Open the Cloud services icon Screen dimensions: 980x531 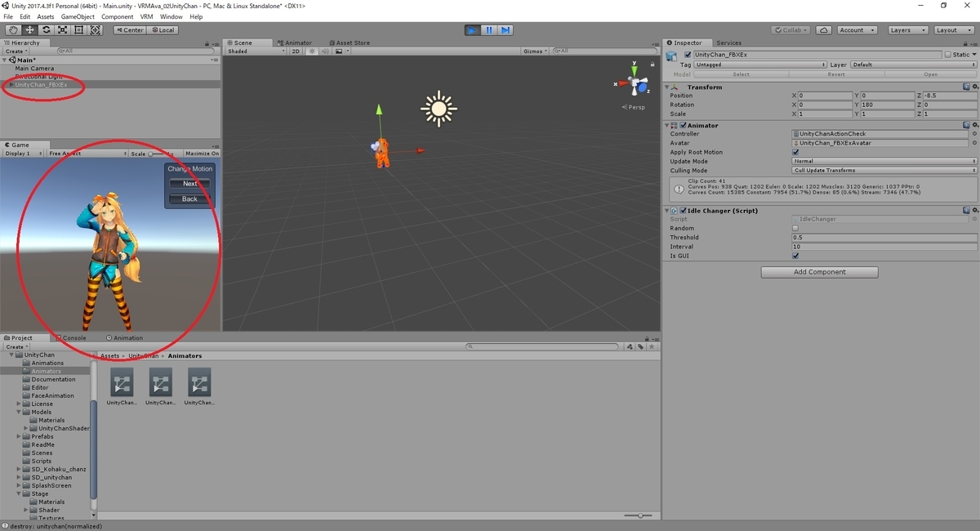point(824,30)
